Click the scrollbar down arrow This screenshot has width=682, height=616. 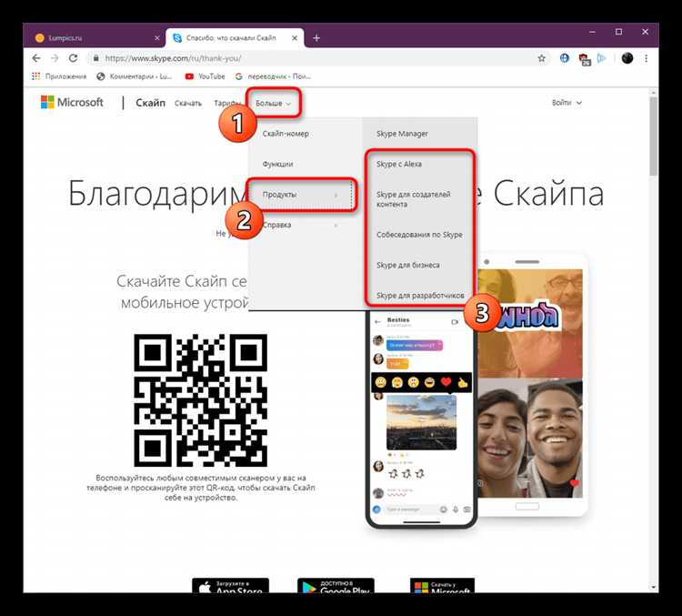point(653,587)
